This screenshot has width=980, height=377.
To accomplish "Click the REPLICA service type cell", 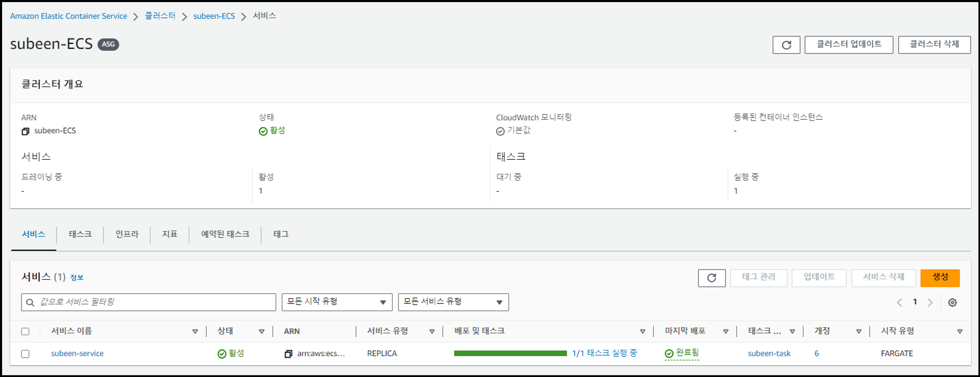I will coord(382,354).
